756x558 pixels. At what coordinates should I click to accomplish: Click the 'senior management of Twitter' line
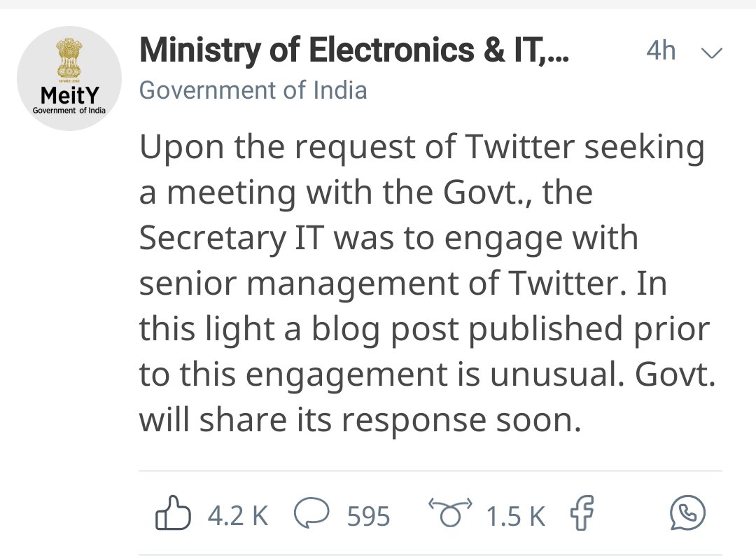[x=403, y=283]
